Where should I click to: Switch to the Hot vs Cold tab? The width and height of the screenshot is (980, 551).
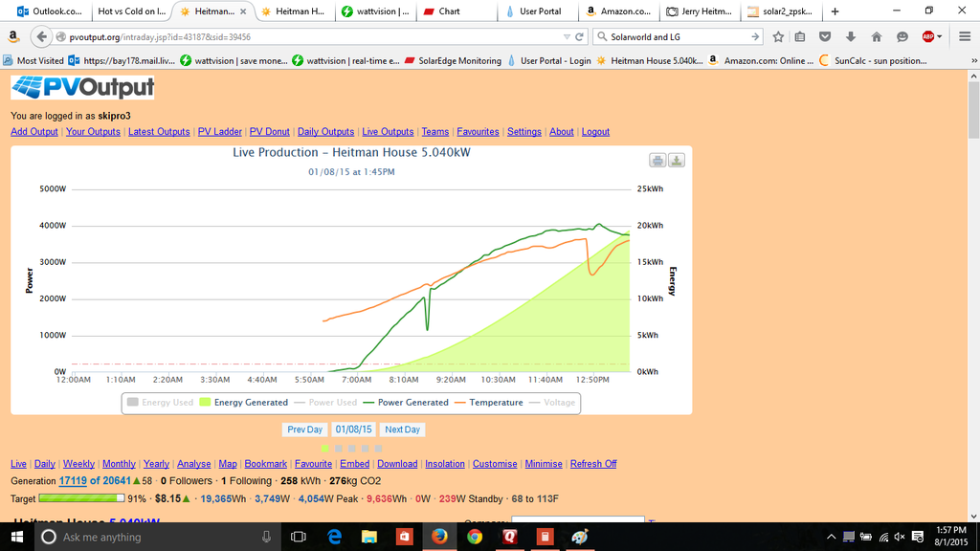[x=131, y=11]
